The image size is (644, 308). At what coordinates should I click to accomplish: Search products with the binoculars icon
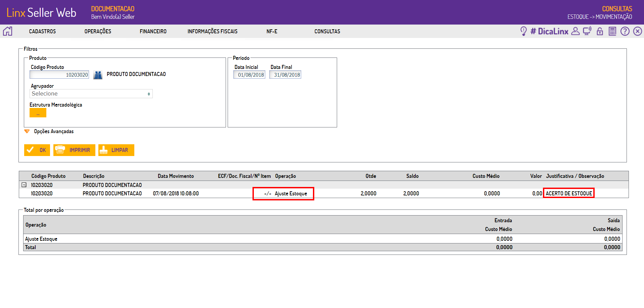[x=98, y=75]
